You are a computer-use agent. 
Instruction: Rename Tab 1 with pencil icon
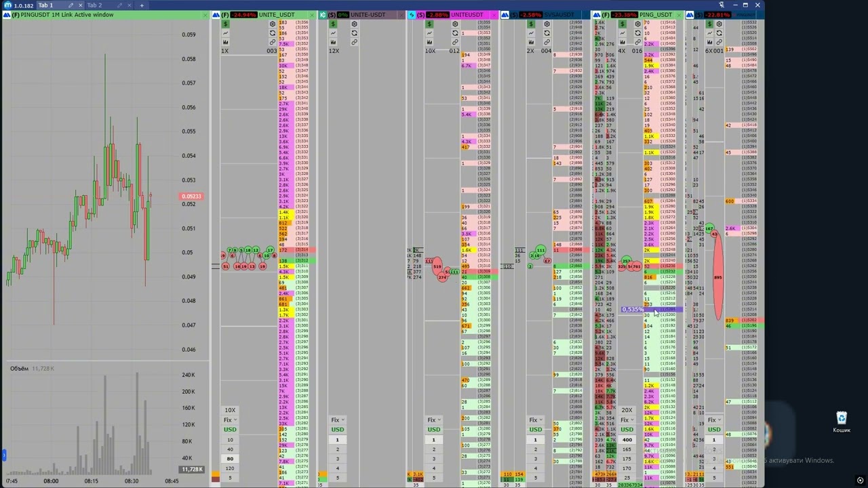pyautogui.click(x=71, y=5)
